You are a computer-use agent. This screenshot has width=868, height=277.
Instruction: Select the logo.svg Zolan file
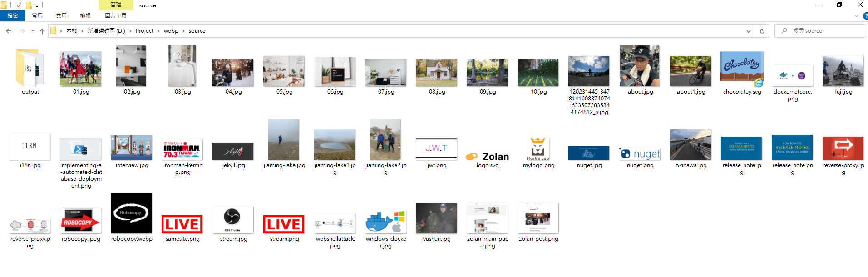[488, 157]
